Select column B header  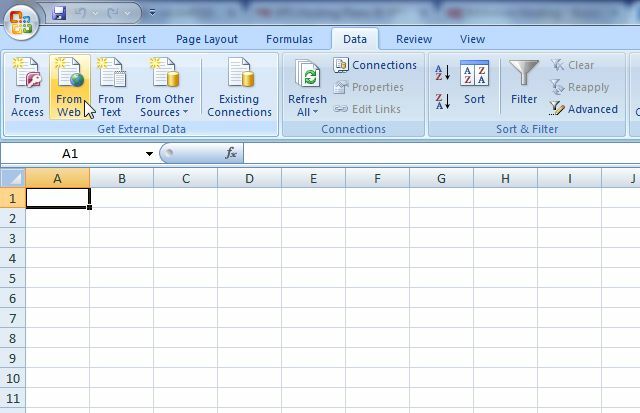click(x=122, y=178)
